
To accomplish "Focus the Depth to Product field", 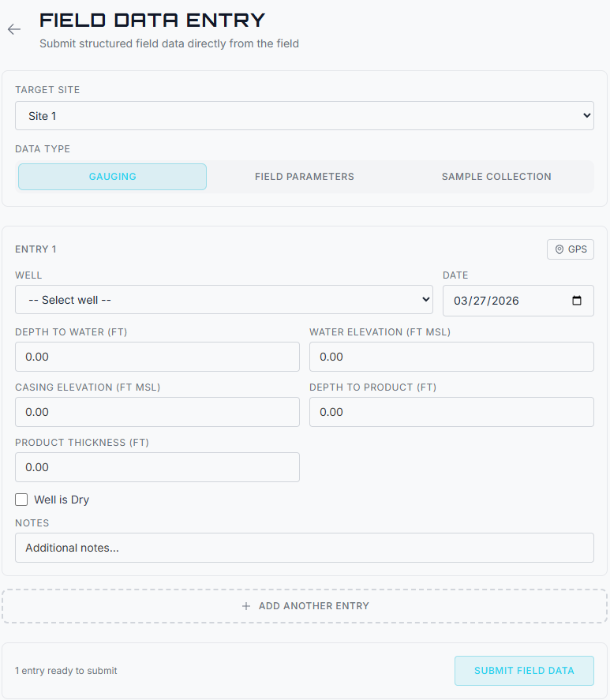I will (451, 412).
